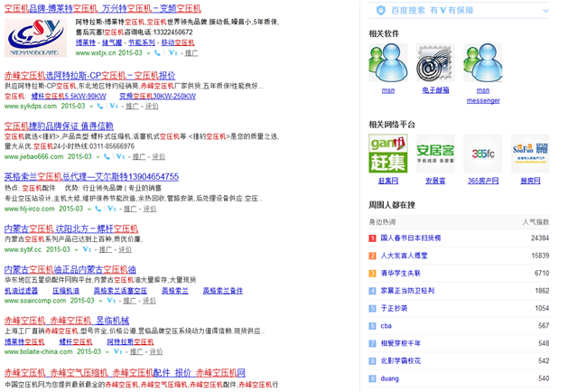The height and width of the screenshot is (392, 568).
Task: Open the msn software icon
Action: (388, 62)
